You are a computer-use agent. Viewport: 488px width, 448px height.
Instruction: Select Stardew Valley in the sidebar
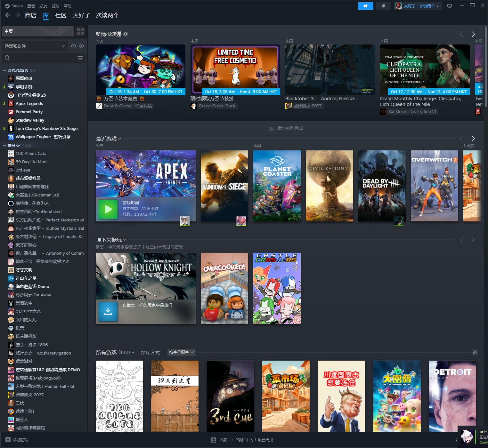30,120
